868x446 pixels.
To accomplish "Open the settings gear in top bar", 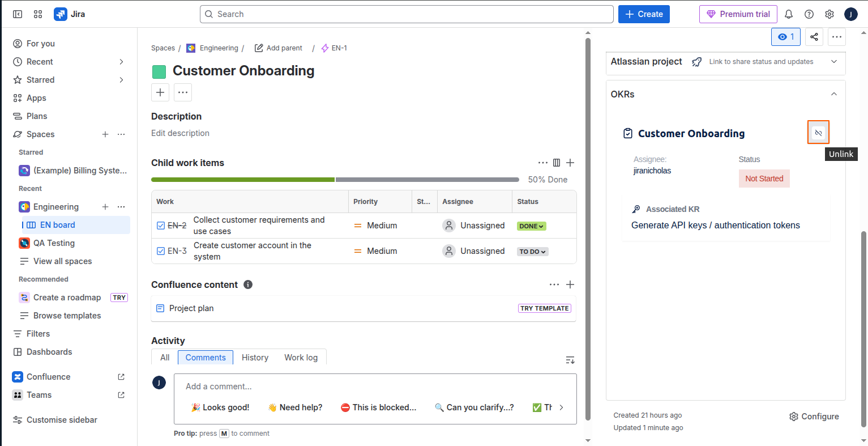I will click(x=829, y=14).
